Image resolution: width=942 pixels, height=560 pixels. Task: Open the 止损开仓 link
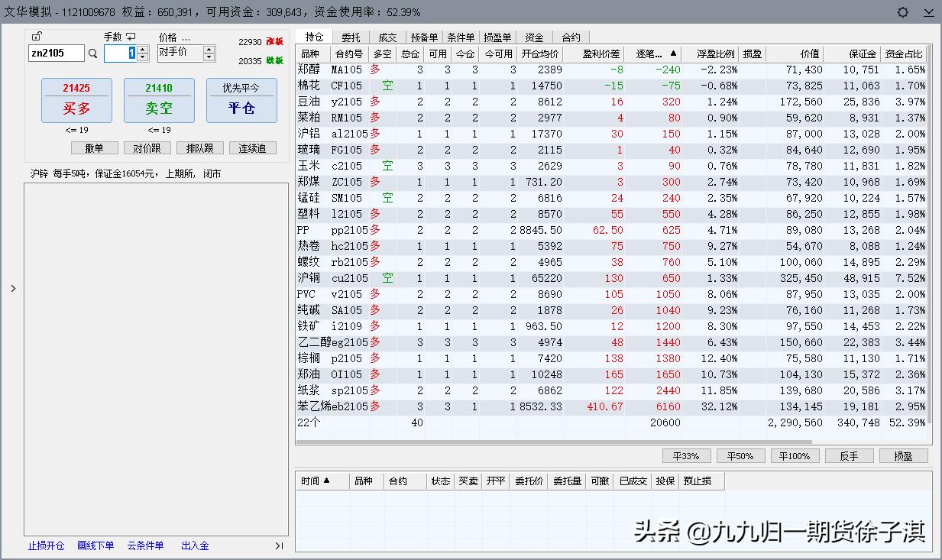pyautogui.click(x=47, y=545)
